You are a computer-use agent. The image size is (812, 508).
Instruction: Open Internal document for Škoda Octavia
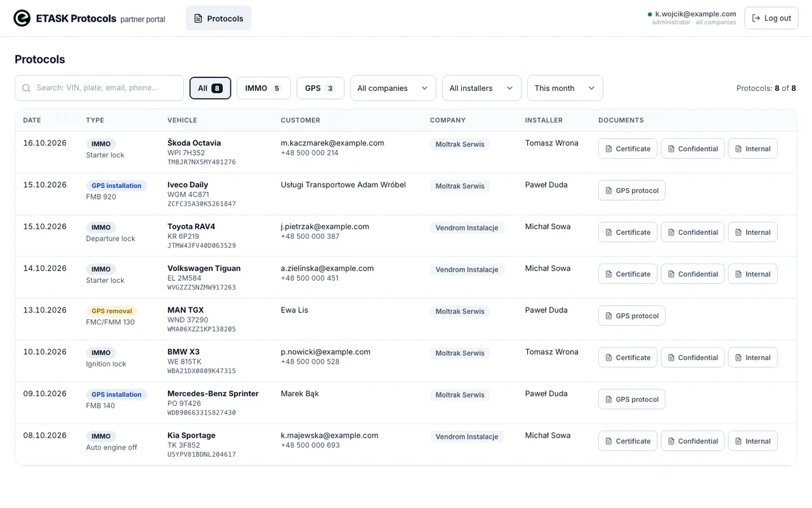[752, 149]
